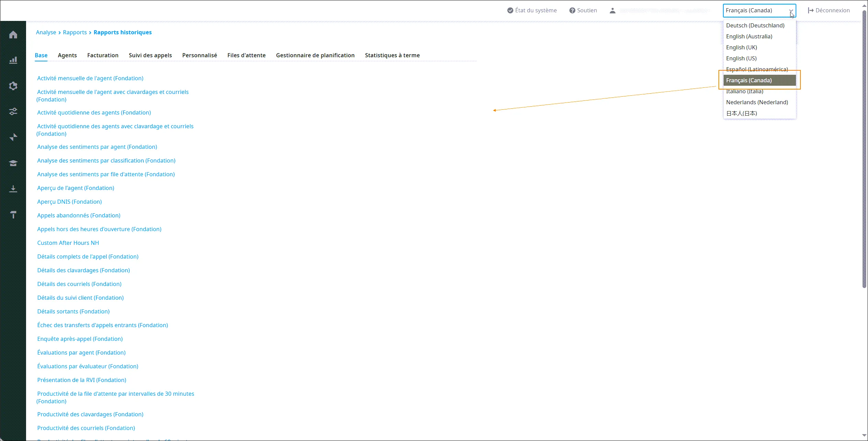Open the gear settings sidebar icon
Viewport: 868px width, 441px height.
[x=13, y=86]
